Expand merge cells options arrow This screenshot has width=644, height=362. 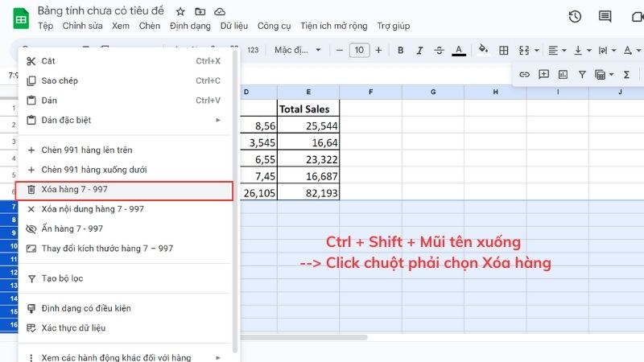tap(536, 51)
